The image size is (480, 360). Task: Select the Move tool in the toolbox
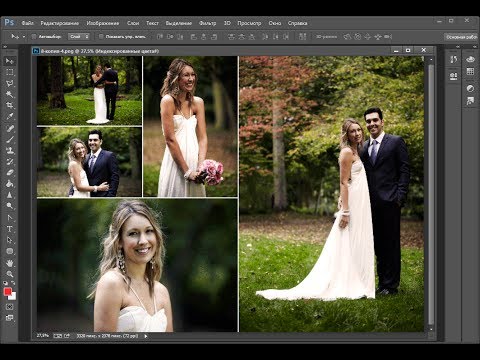[x=10, y=61]
